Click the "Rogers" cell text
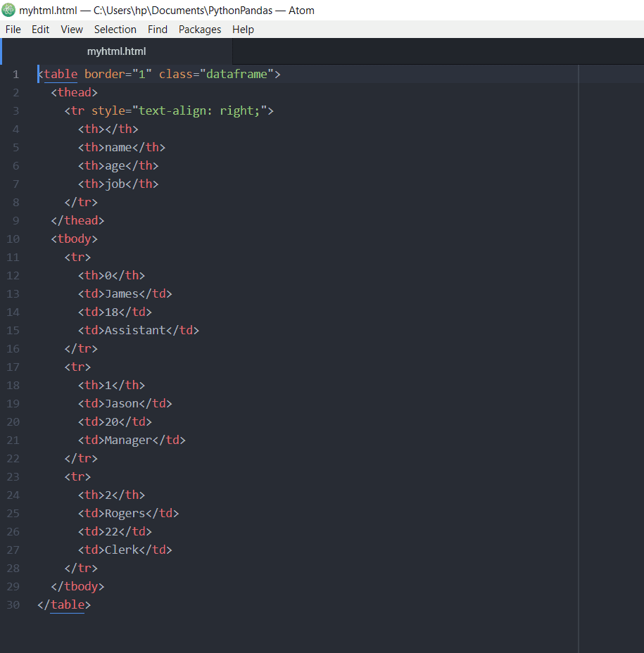This screenshot has height=653, width=644. click(x=125, y=514)
